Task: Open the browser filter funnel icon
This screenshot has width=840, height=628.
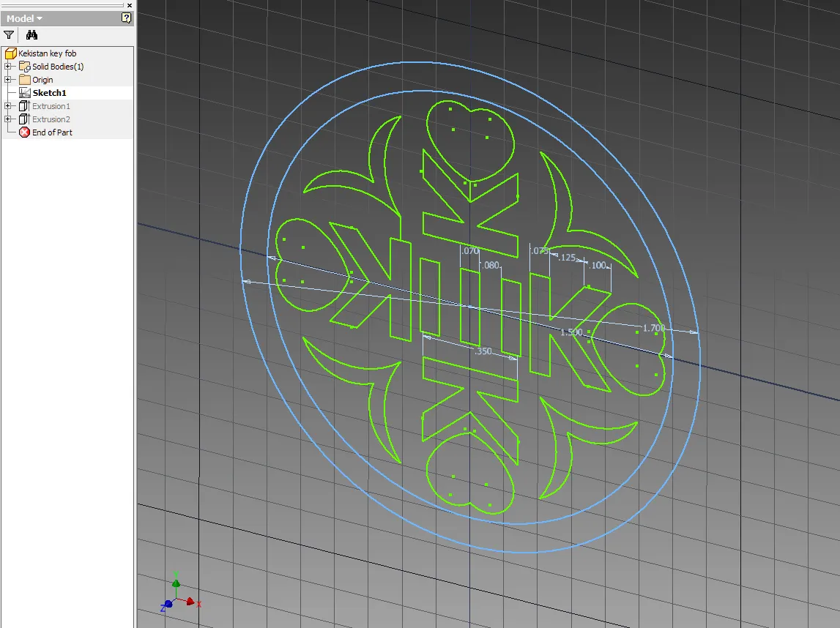Action: point(9,35)
